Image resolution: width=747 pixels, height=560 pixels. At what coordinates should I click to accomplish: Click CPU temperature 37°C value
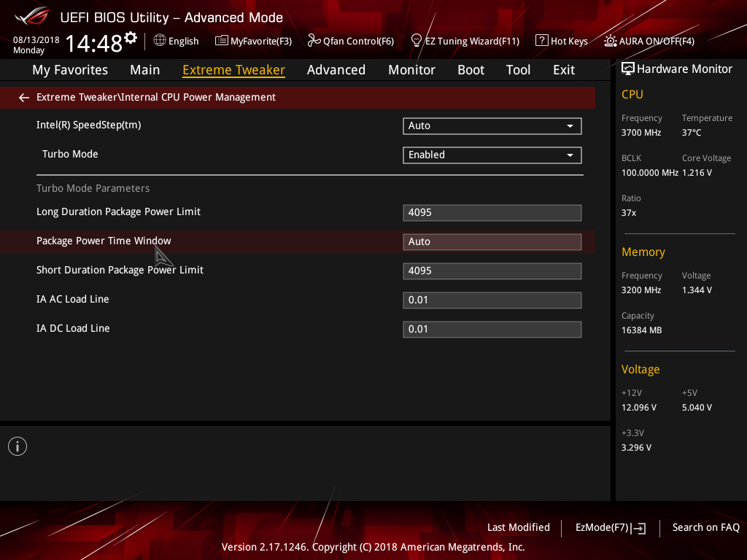692,133
